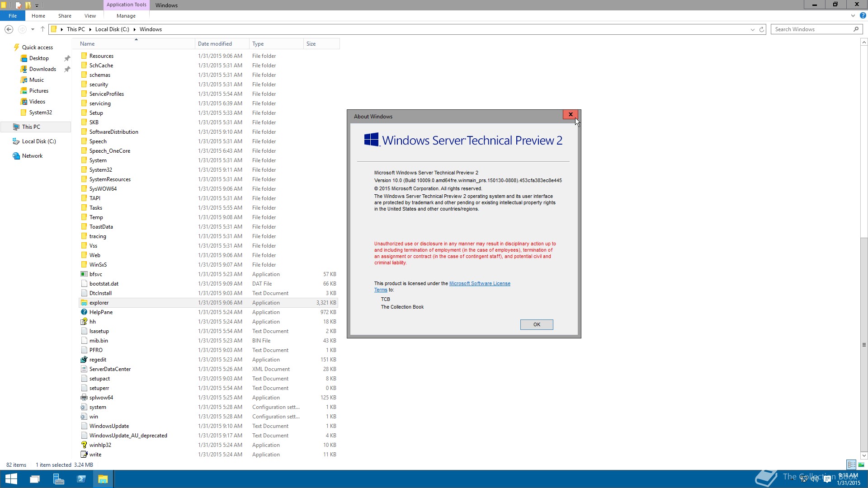Select the system configuration settings file icon
This screenshot has width=868, height=488.
(84, 407)
